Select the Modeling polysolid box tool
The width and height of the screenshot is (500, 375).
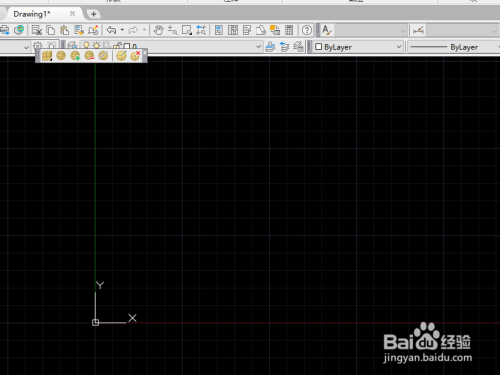(47, 56)
